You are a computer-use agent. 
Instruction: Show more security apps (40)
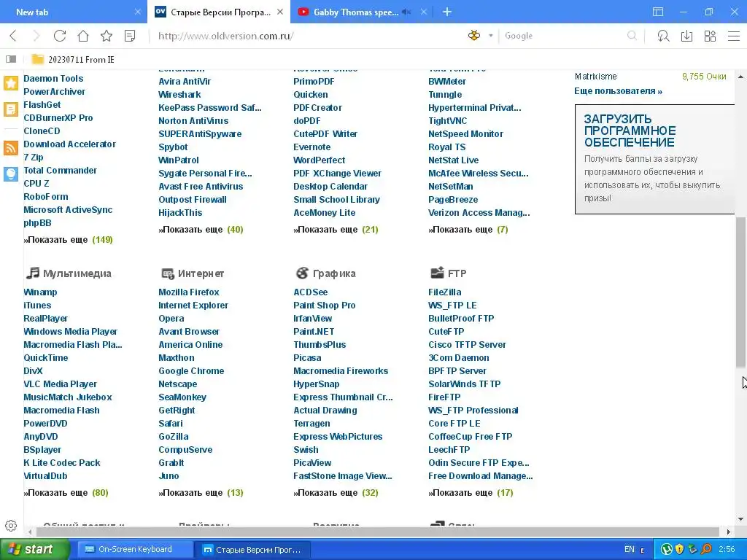pyautogui.click(x=201, y=230)
